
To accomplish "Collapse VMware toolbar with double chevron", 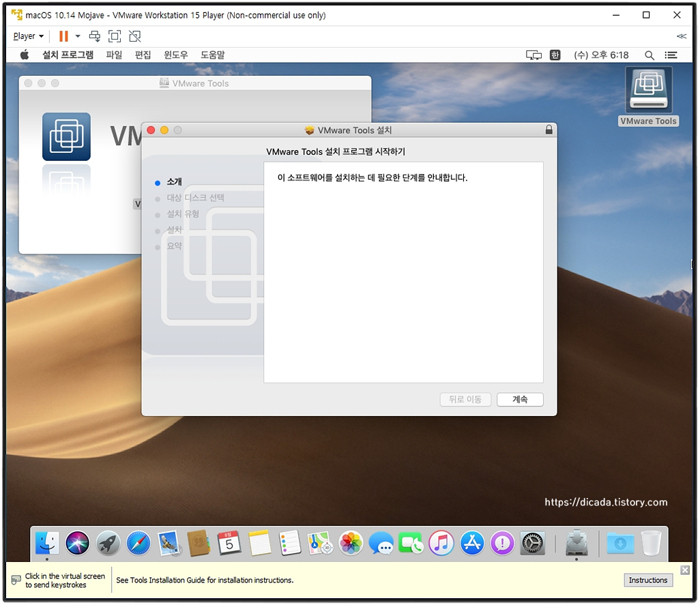I will click(x=682, y=36).
